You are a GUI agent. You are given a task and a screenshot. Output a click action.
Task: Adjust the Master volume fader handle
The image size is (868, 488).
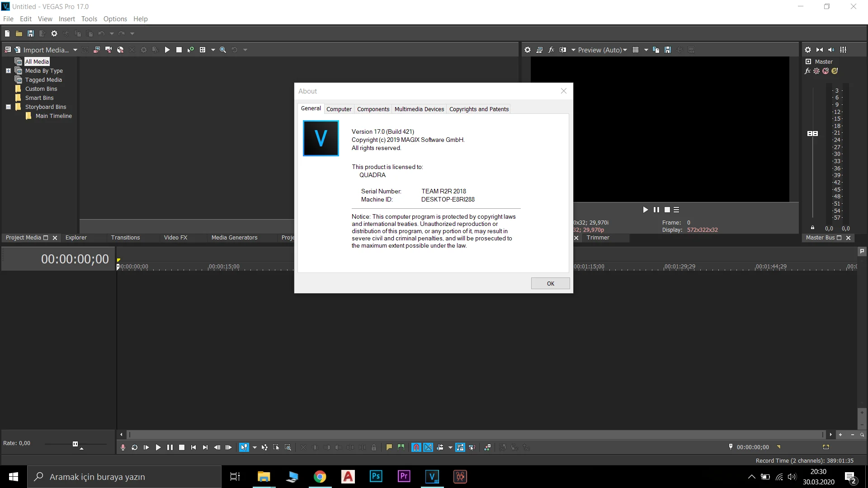[x=812, y=133]
